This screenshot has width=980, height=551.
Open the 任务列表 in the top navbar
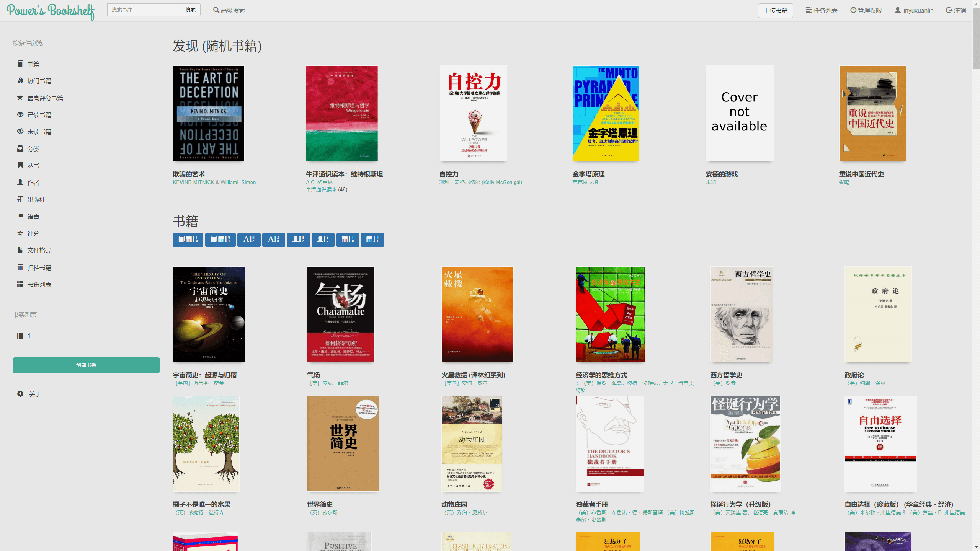tap(822, 10)
